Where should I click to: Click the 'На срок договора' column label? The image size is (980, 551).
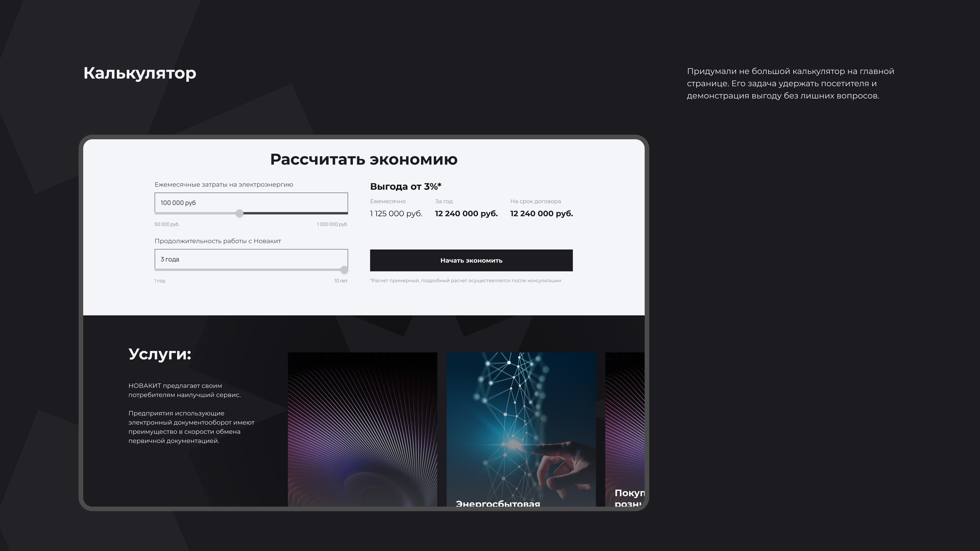pyautogui.click(x=535, y=201)
